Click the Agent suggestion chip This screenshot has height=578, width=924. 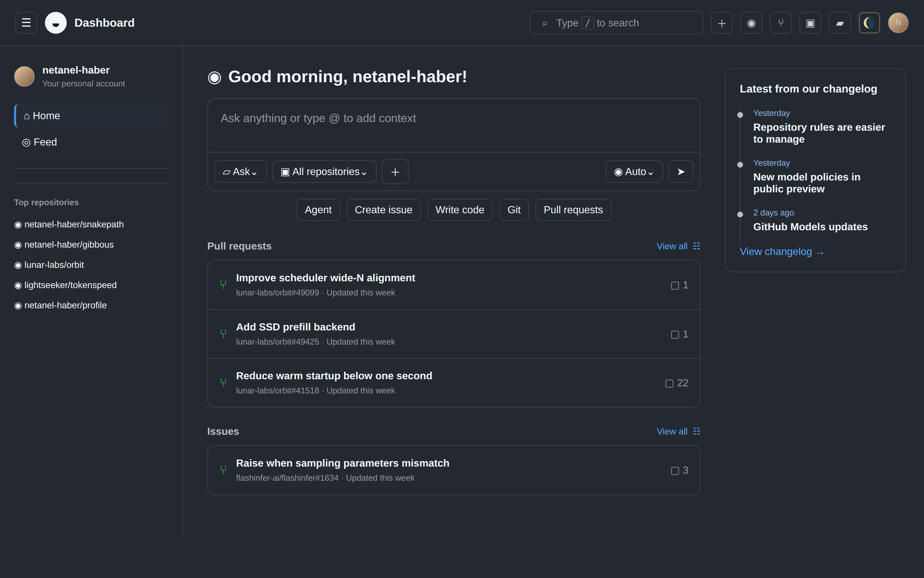click(318, 210)
